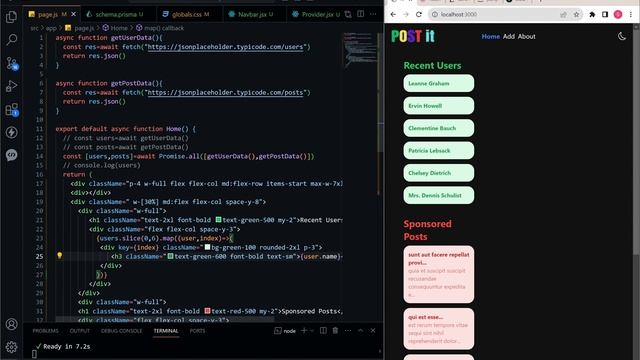640x360 pixels.
Task: Open the PROBLEMS panel tab
Action: coord(45,331)
